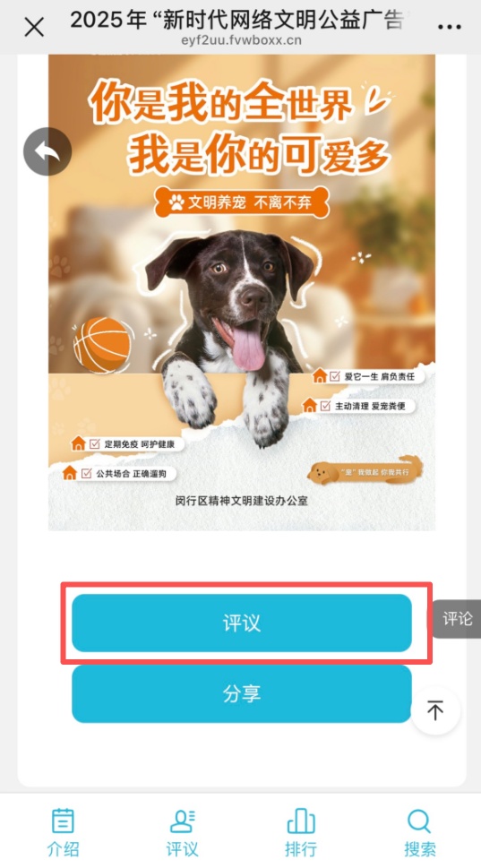Tap the 文明养宠 不离不弃 bone banner

click(242, 202)
